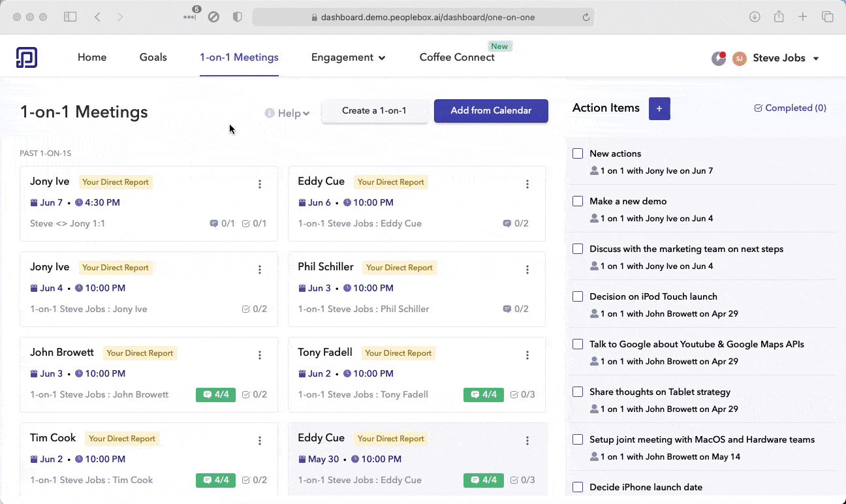Click the green 4/4 badge on John Browett card
Viewport: 846px width, 504px height.
[x=215, y=394]
